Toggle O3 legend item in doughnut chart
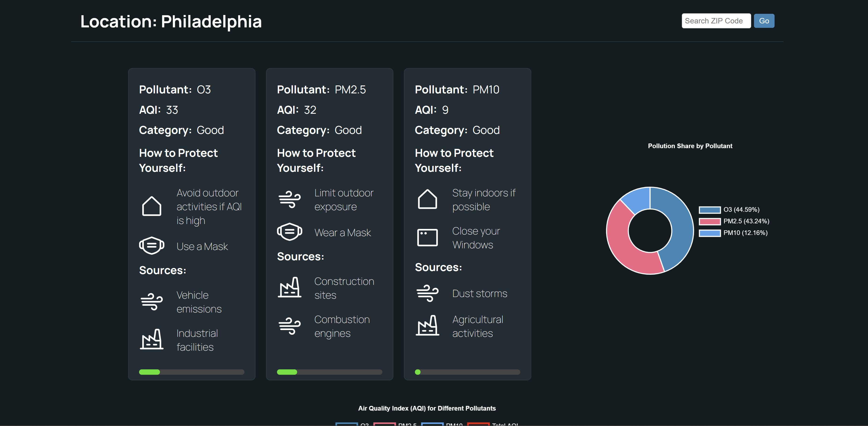Screen dimensions: 868x426 tap(729, 210)
